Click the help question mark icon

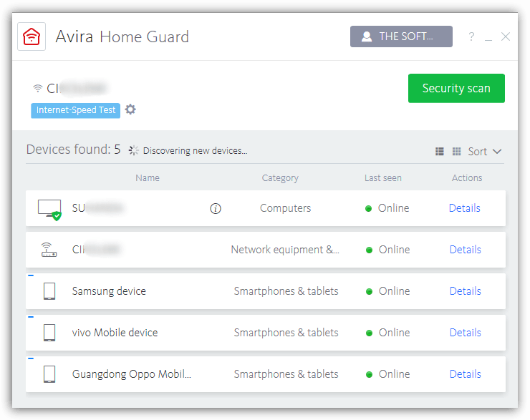tap(471, 36)
